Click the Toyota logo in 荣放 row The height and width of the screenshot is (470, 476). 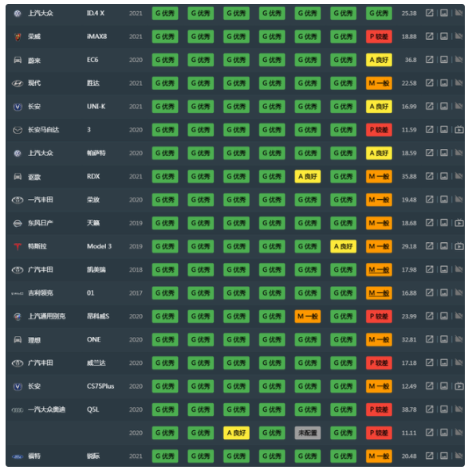pos(18,200)
